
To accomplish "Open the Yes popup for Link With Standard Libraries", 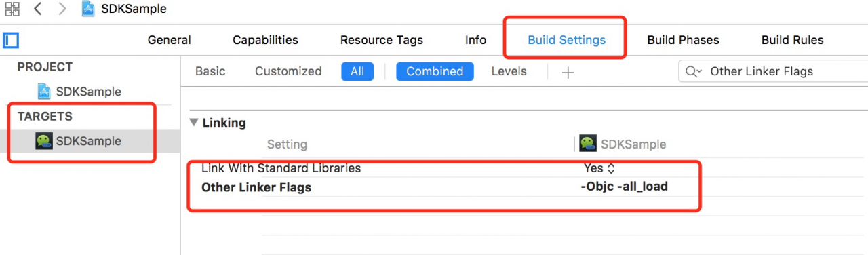I will pos(599,168).
